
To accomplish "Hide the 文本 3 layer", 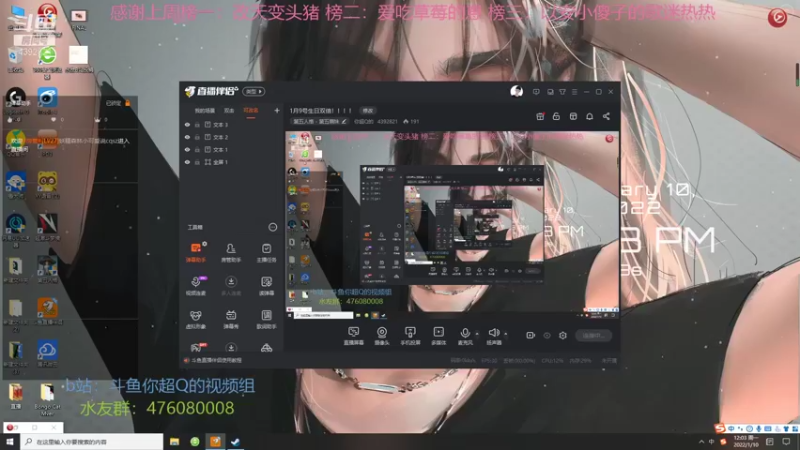I will (x=187, y=124).
